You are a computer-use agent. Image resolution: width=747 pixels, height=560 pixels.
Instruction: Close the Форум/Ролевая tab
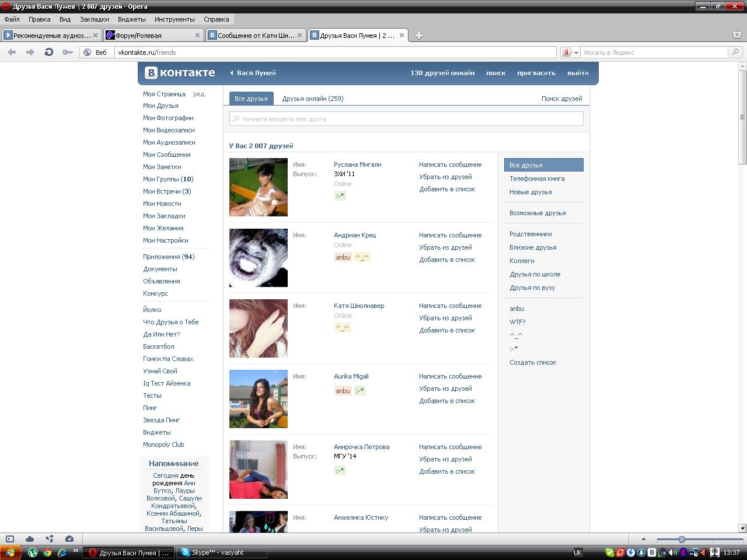tap(197, 36)
